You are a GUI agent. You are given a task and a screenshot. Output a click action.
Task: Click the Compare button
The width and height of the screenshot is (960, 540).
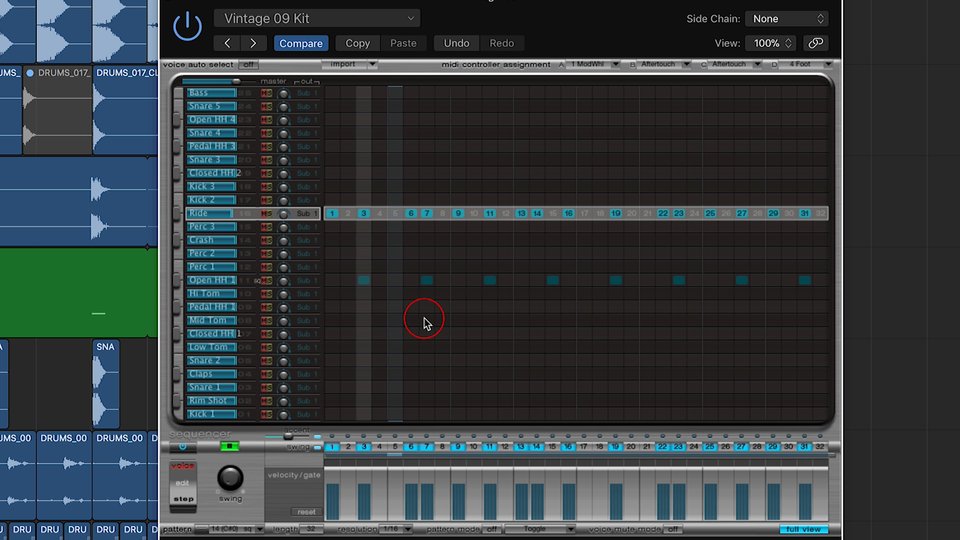pyautogui.click(x=301, y=43)
